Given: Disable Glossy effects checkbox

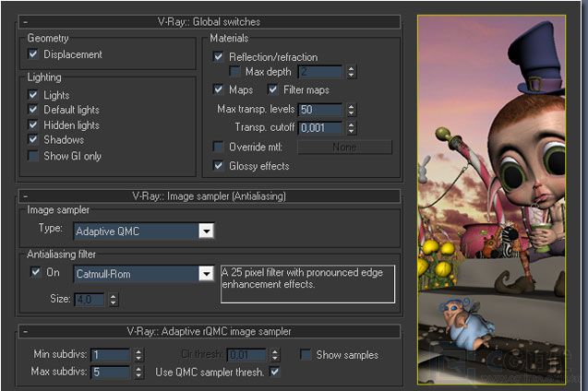Looking at the screenshot, I should (219, 166).
